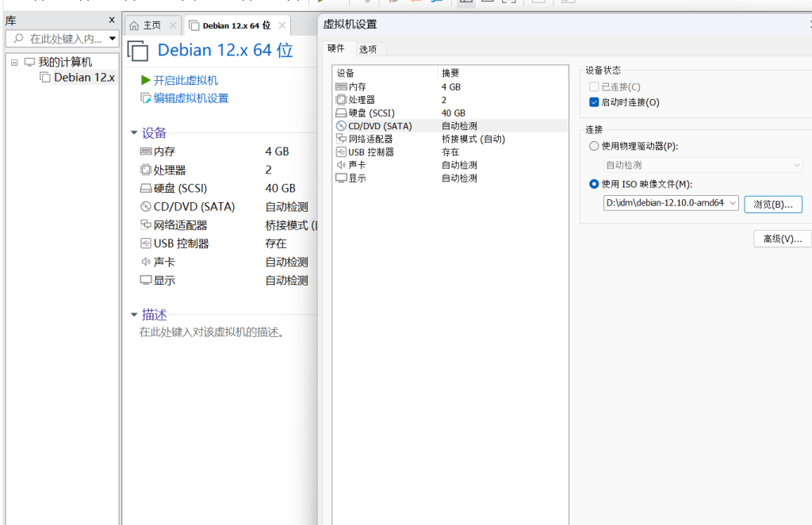Open the 高级(V)... advanced settings

[782, 239]
